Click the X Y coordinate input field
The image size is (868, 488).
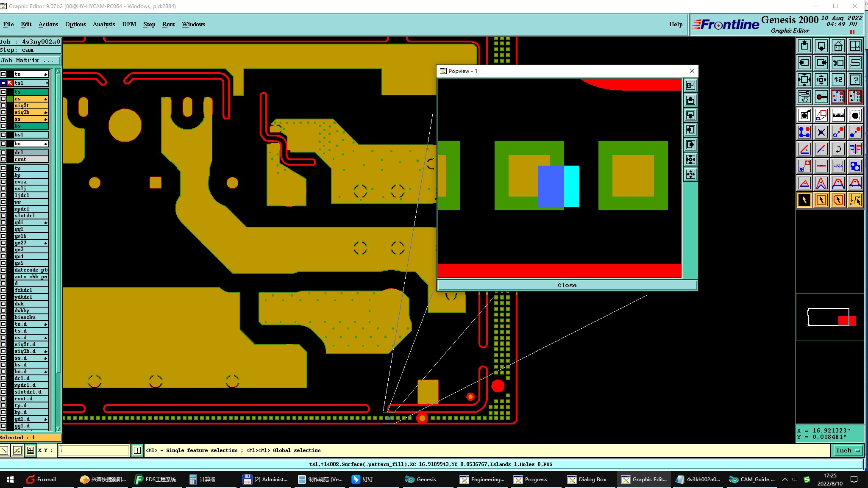tap(94, 450)
